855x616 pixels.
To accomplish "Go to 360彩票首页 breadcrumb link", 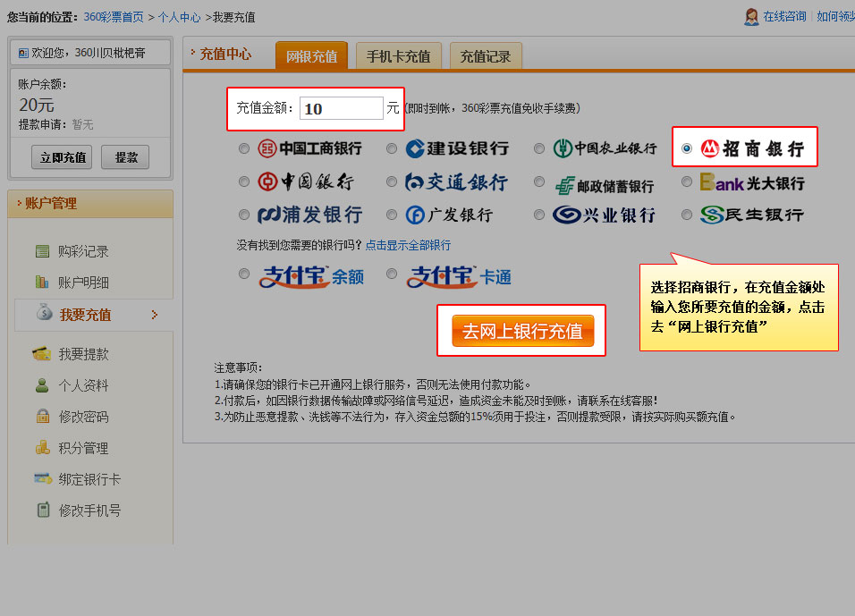I will tap(114, 18).
